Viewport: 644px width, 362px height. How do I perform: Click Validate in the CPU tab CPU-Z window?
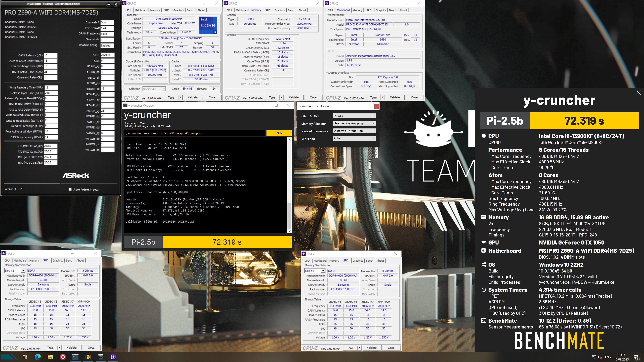(193, 97)
